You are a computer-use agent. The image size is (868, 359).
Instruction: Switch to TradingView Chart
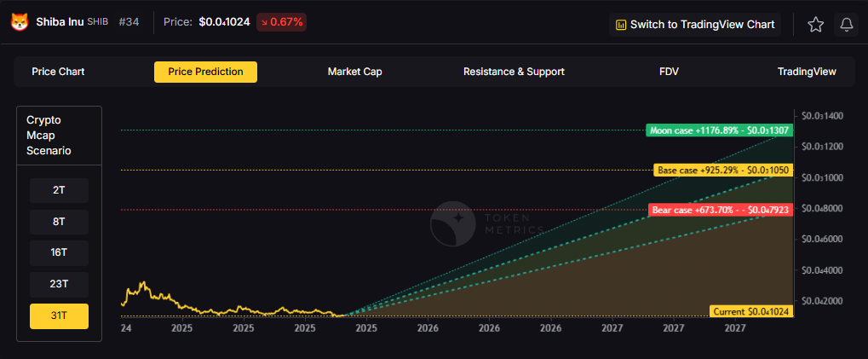695,25
